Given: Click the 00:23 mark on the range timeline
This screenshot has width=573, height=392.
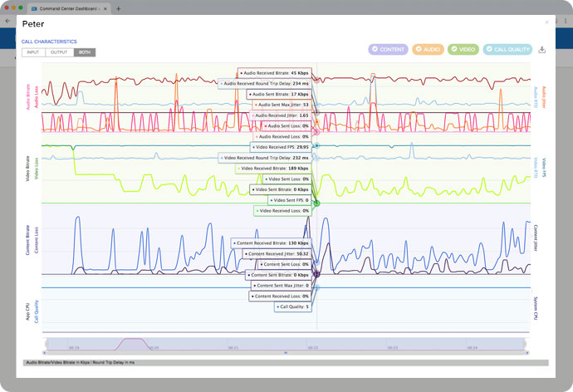Looking at the screenshot, I should tap(393, 348).
